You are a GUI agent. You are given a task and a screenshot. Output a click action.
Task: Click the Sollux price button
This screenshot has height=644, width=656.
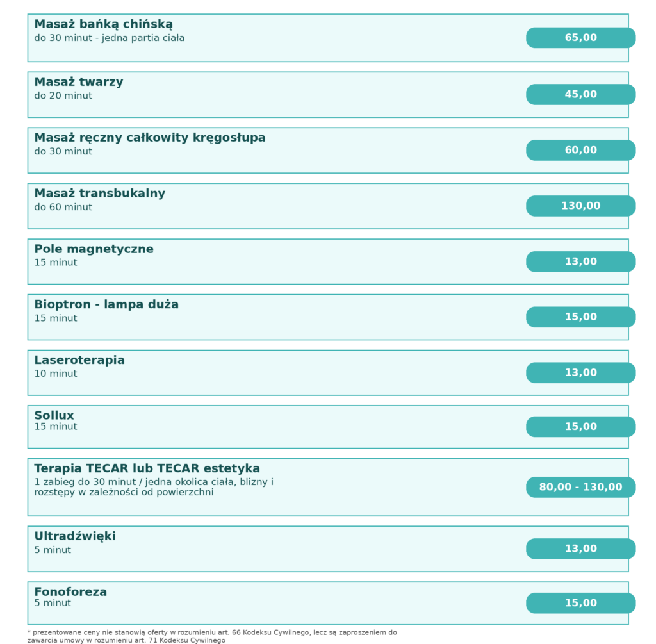point(580,427)
